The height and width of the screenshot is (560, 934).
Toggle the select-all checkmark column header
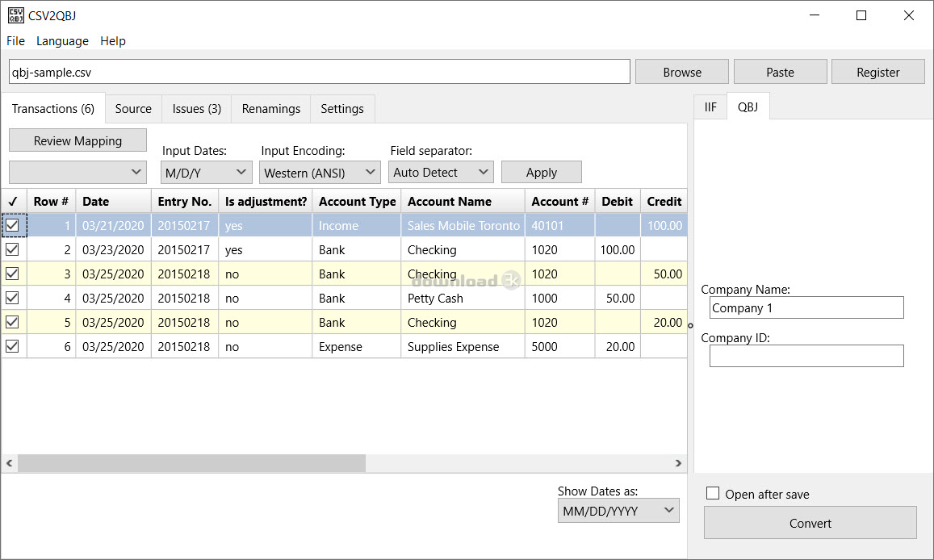[x=13, y=201]
